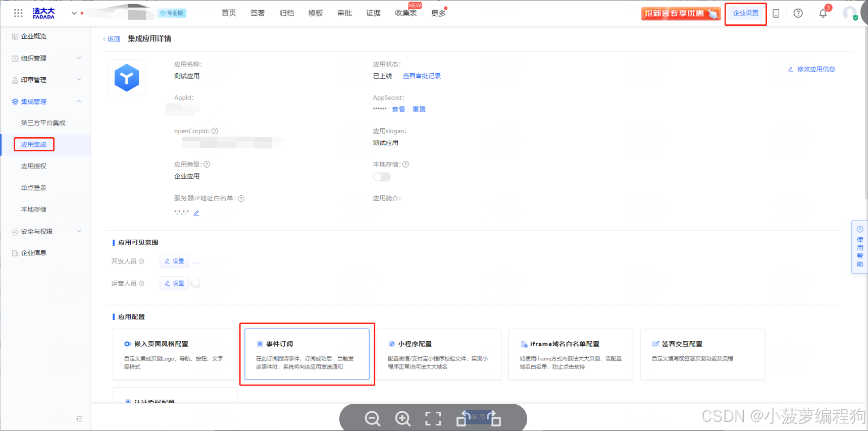Open 小程序配置 card

click(439, 354)
